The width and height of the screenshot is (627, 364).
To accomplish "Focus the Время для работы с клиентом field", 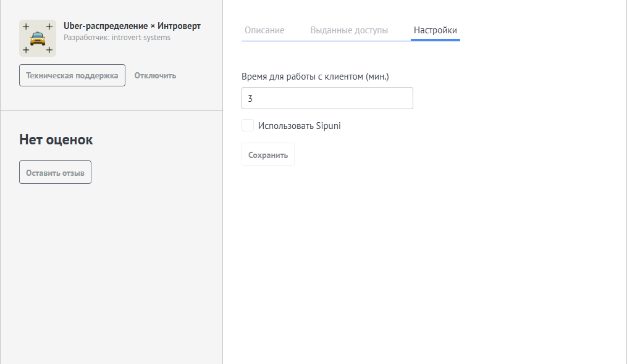I will pyautogui.click(x=327, y=98).
